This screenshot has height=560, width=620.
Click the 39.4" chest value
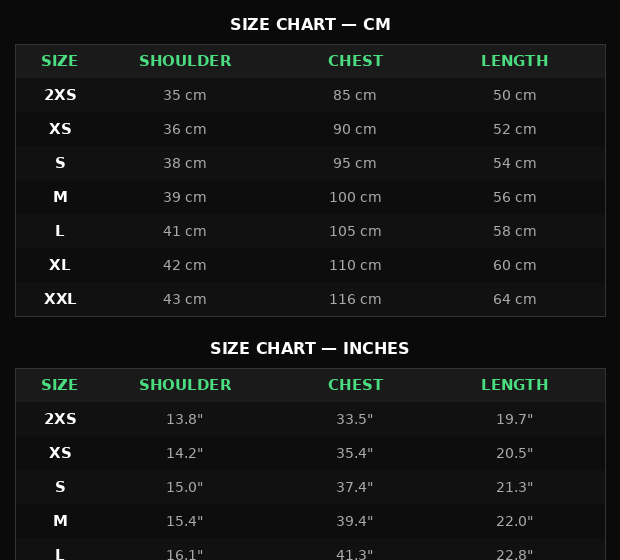pos(354,521)
